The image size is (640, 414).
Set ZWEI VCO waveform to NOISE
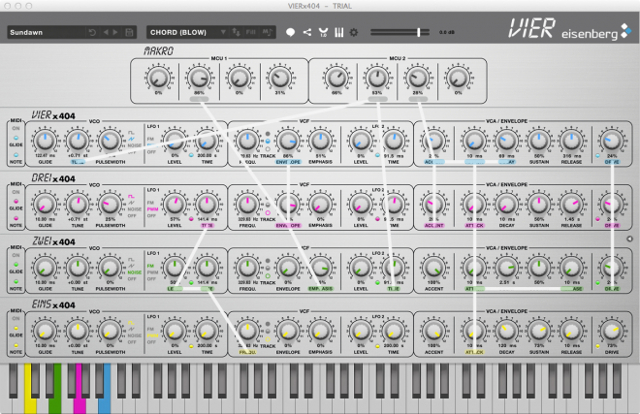(x=134, y=272)
